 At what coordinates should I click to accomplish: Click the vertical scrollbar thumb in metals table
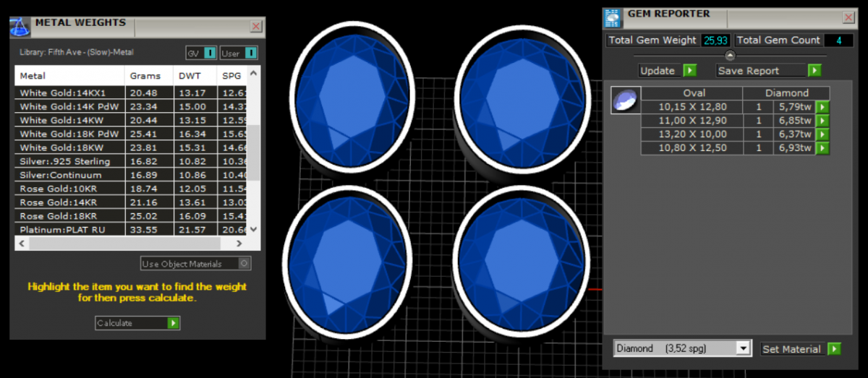coord(253,153)
